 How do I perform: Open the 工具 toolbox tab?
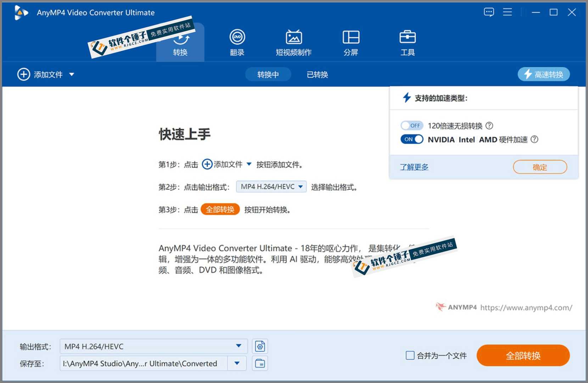coord(407,43)
